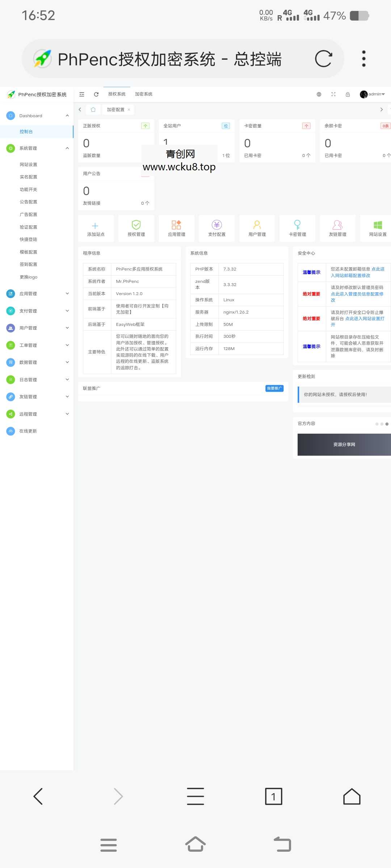Toggle fullscreen mode icon

coord(333,94)
